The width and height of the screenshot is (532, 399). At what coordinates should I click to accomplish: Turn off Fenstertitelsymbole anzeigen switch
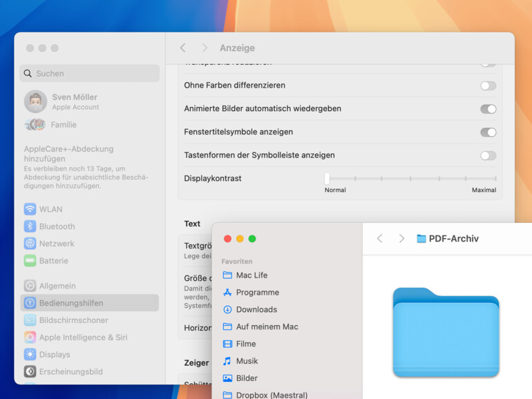click(x=488, y=133)
